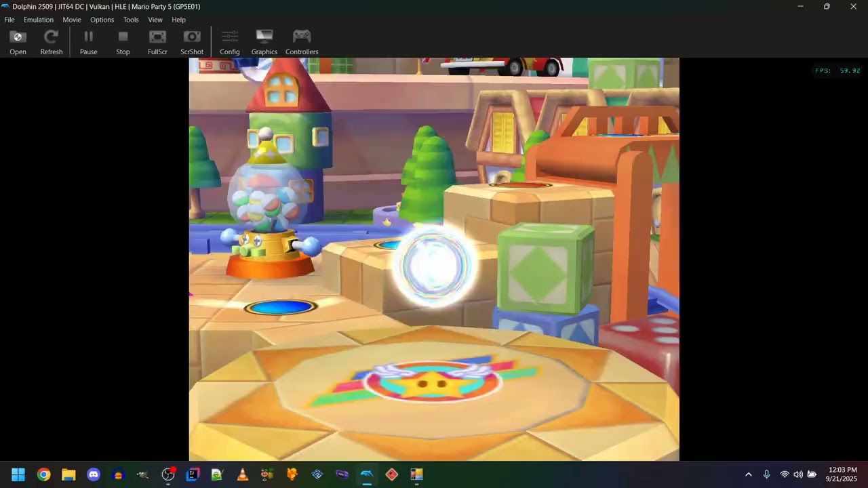The width and height of the screenshot is (868, 488).
Task: Click the Dolphin logo in title bar
Action: pyautogui.click(x=5, y=6)
